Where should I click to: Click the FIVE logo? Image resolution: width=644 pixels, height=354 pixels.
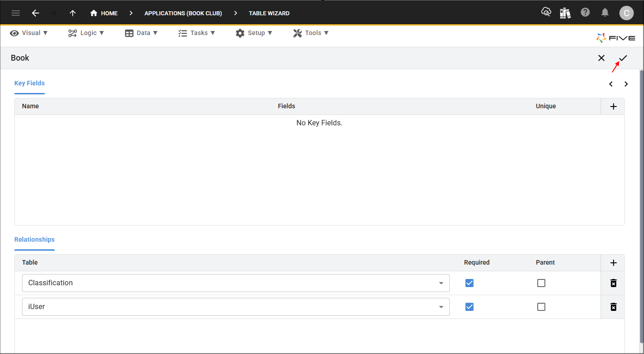(615, 38)
